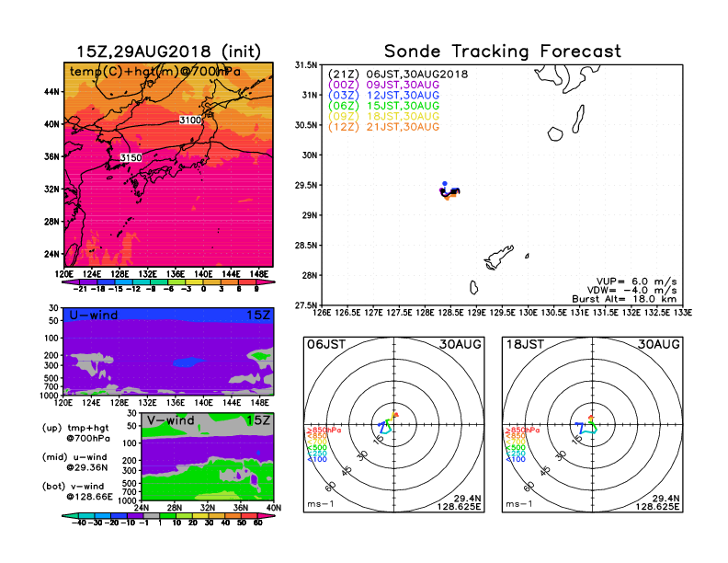Select orange legend entry "(12Z) 21JST,30AUG"
728x563 pixels.
[383, 127]
